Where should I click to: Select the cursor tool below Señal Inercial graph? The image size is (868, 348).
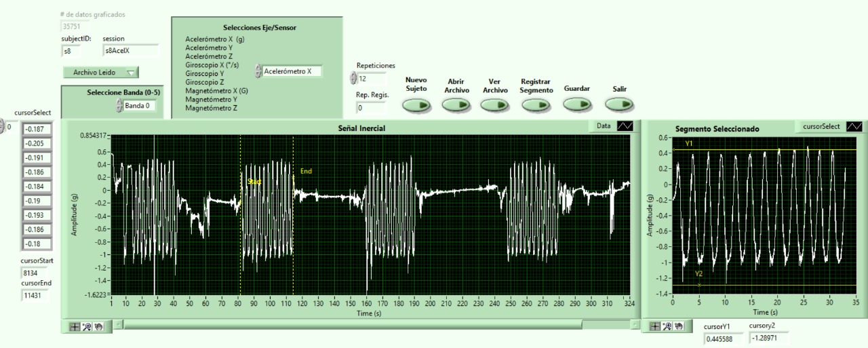click(75, 326)
